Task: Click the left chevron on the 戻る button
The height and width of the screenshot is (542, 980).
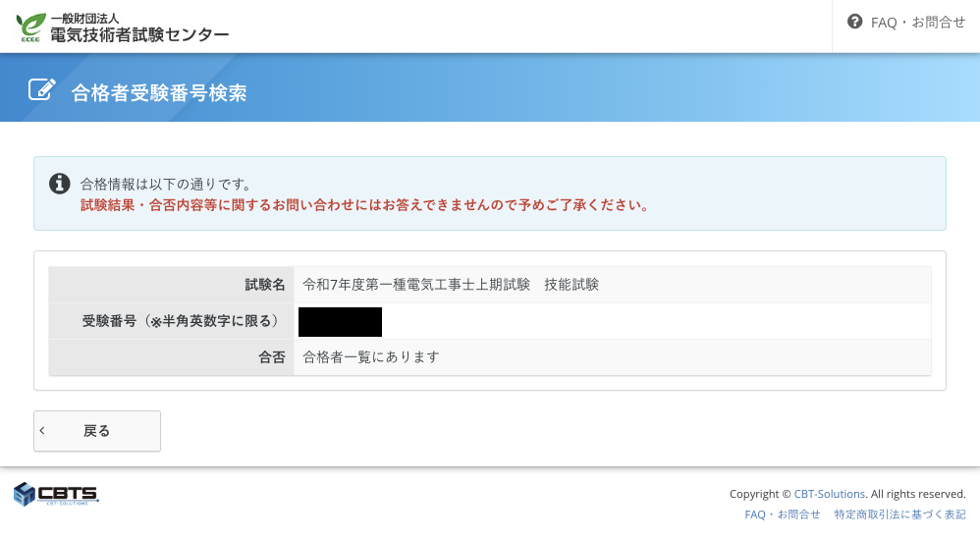Action: click(x=42, y=431)
